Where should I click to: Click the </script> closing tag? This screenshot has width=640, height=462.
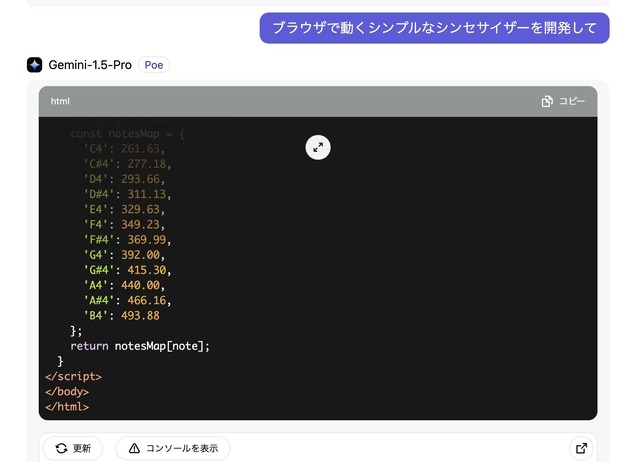click(x=73, y=376)
